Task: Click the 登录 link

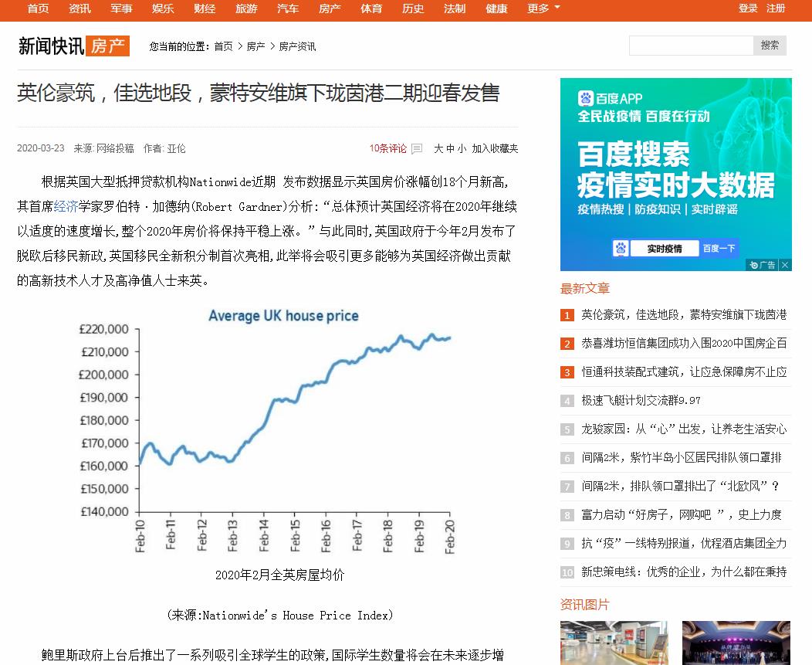Action: (x=748, y=8)
